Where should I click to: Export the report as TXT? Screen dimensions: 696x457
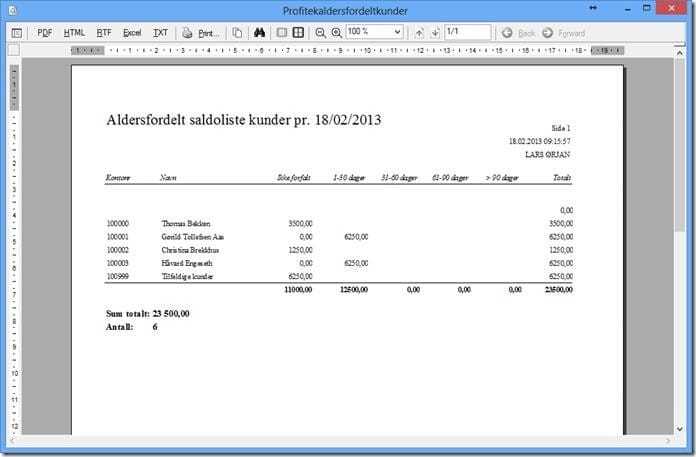tap(160, 33)
